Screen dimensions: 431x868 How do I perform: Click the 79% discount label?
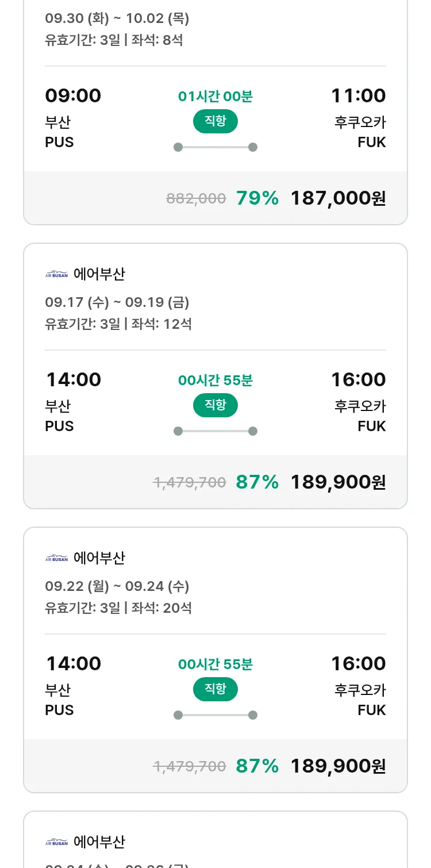(257, 198)
